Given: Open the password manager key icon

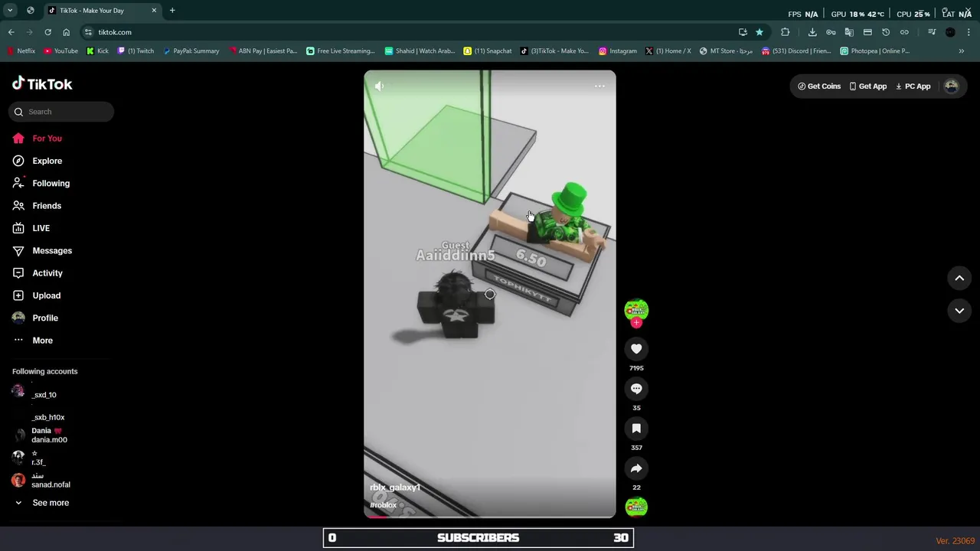Looking at the screenshot, I should pos(831,32).
